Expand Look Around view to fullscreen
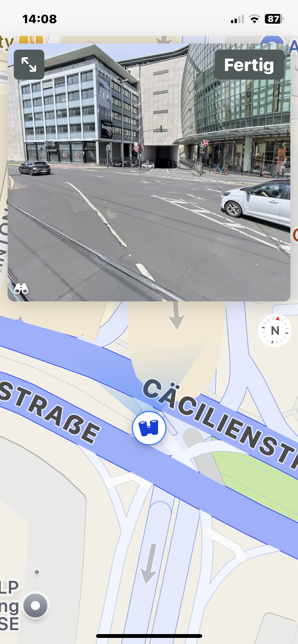 (x=29, y=64)
